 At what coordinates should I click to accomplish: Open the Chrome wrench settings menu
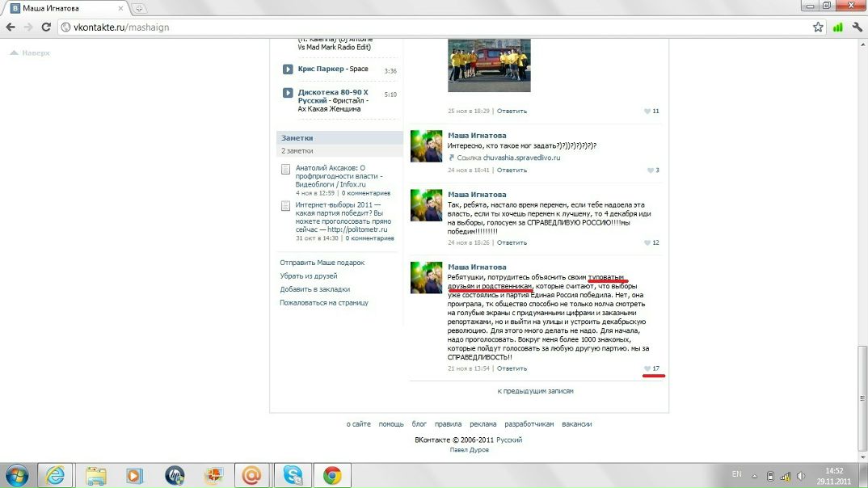[857, 27]
